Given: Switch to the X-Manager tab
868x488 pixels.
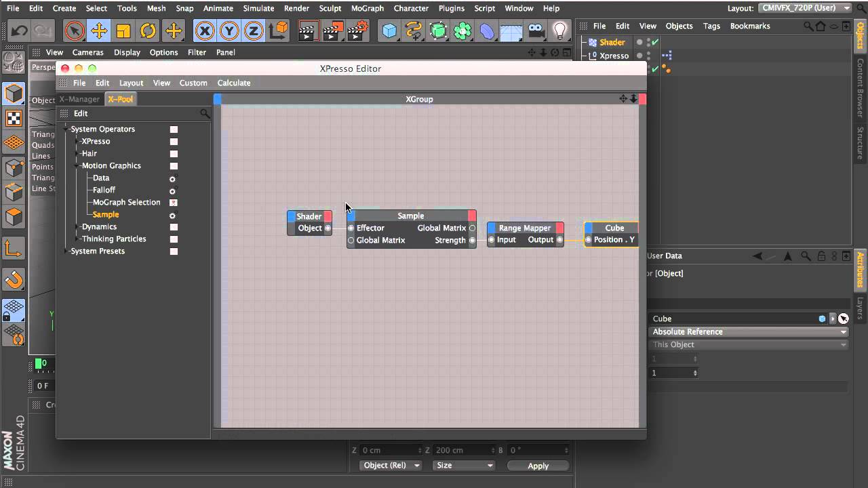Looking at the screenshot, I should [80, 100].
